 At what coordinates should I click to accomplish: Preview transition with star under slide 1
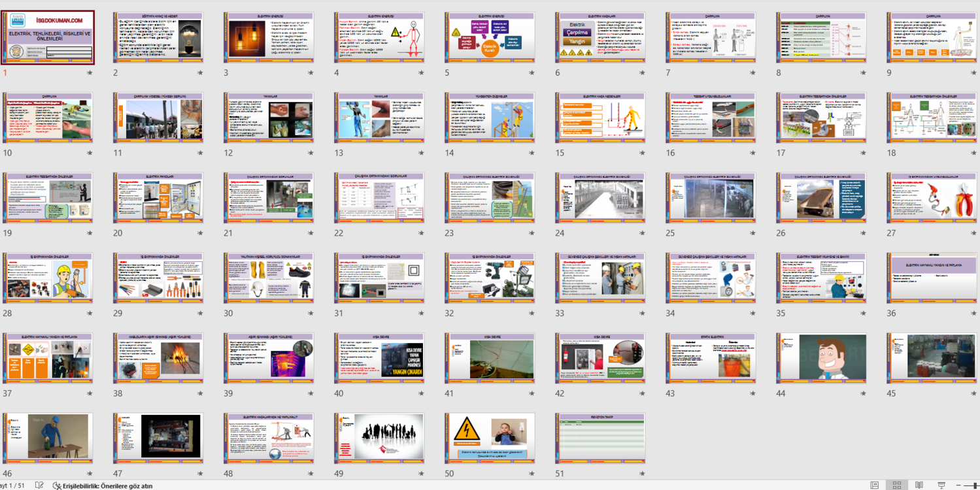click(90, 73)
